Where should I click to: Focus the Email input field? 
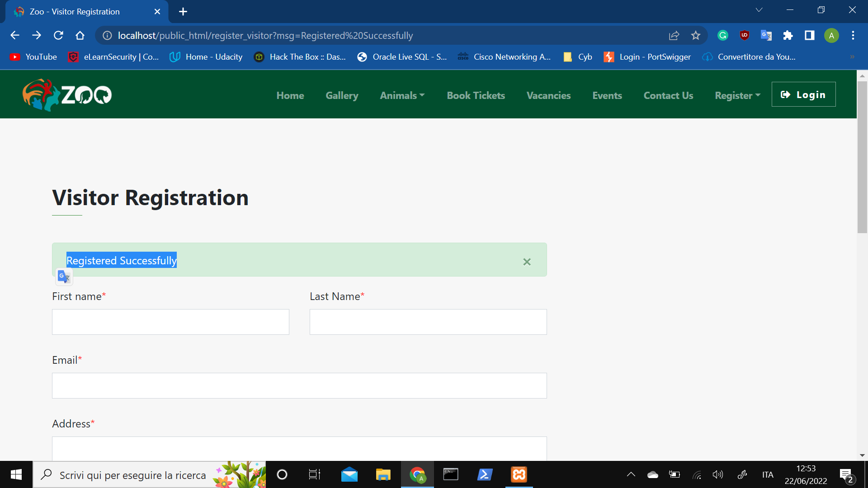coord(299,385)
